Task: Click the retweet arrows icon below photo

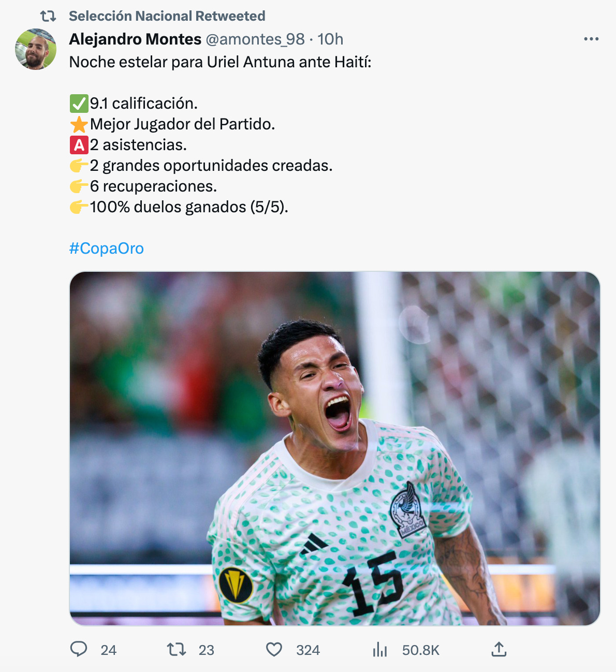Action: tap(177, 649)
